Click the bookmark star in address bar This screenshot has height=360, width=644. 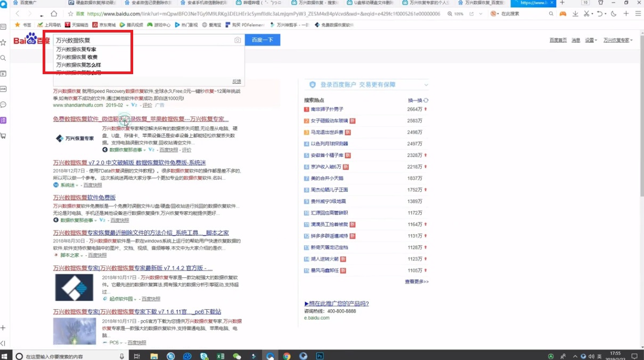tap(71, 14)
